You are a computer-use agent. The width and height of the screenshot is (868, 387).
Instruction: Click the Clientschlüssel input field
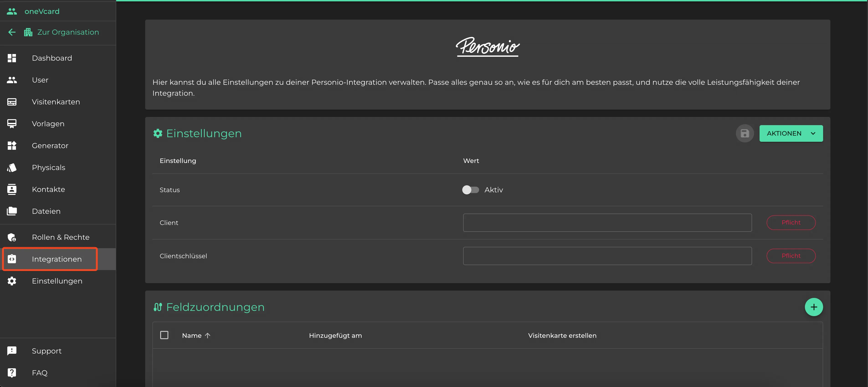coord(607,256)
